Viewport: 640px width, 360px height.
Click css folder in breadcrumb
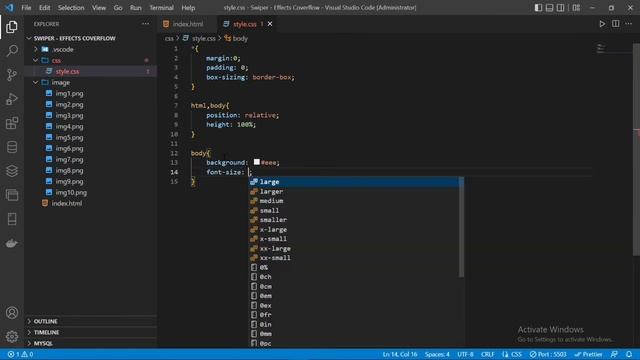click(x=169, y=38)
